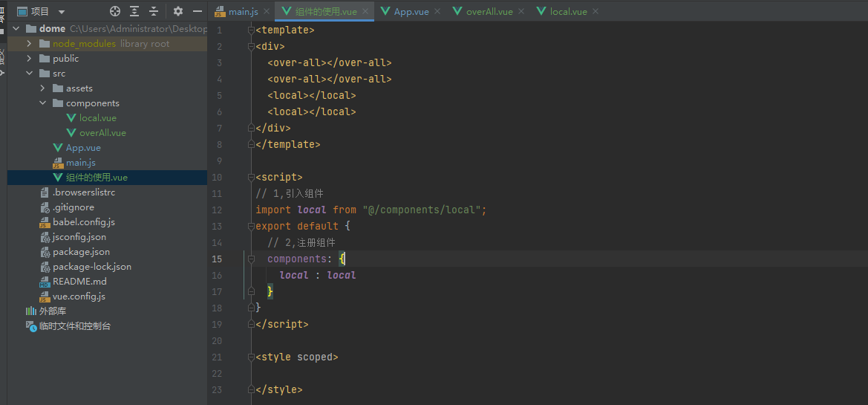Click the Collapse All icon in project toolbar
The image size is (868, 405).
point(154,11)
